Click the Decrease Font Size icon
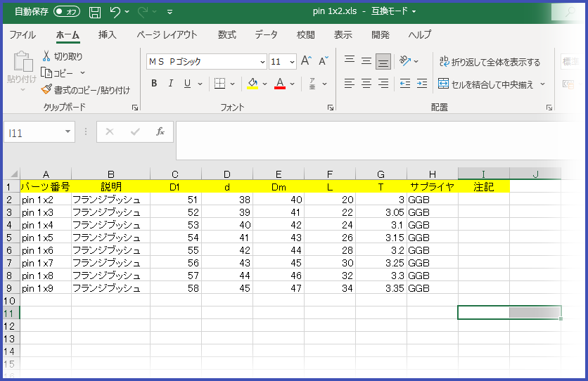Image resolution: width=588 pixels, height=381 pixels. (x=324, y=60)
